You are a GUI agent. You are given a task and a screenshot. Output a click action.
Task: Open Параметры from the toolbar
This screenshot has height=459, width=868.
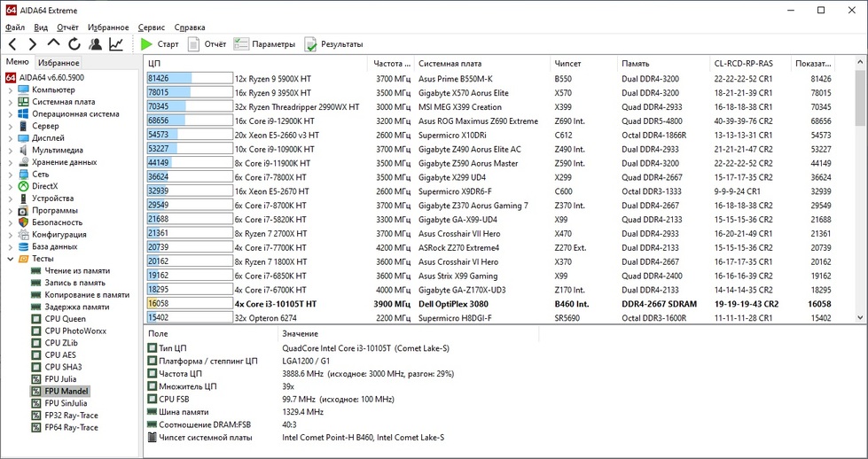[264, 44]
